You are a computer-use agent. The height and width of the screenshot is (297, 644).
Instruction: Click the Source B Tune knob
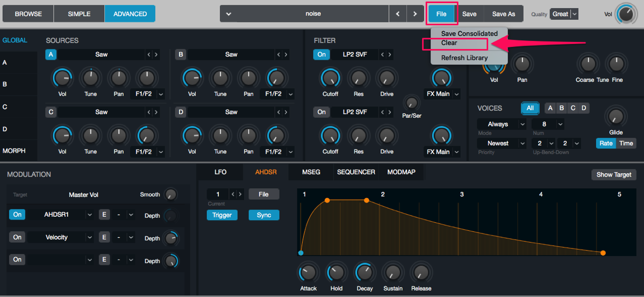pyautogui.click(x=220, y=77)
